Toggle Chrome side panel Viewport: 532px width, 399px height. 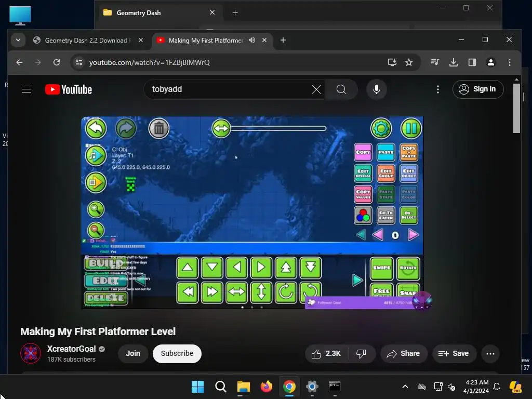pyautogui.click(x=472, y=62)
